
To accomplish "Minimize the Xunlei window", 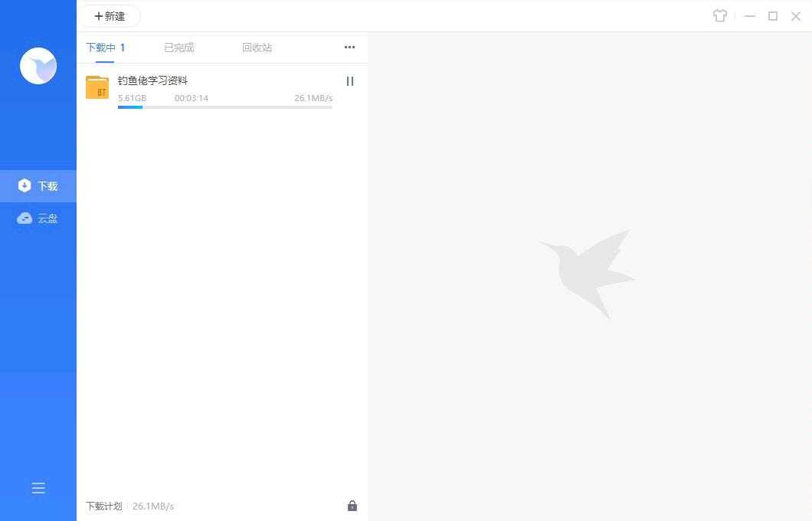I will 749,17.
